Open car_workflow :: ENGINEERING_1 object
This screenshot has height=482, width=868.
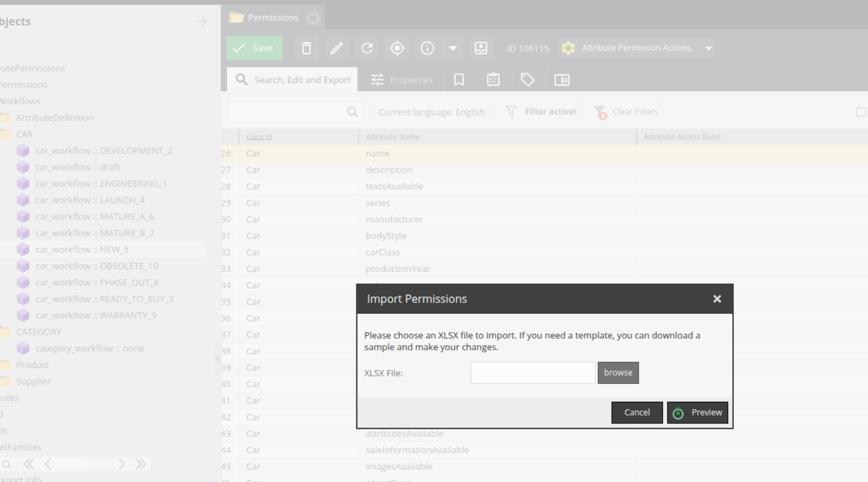(x=101, y=184)
